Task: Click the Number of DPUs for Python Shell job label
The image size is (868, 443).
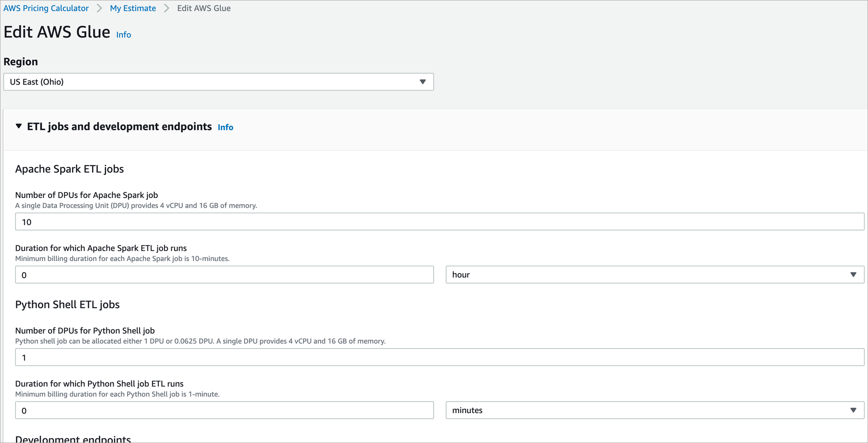Action: tap(85, 330)
